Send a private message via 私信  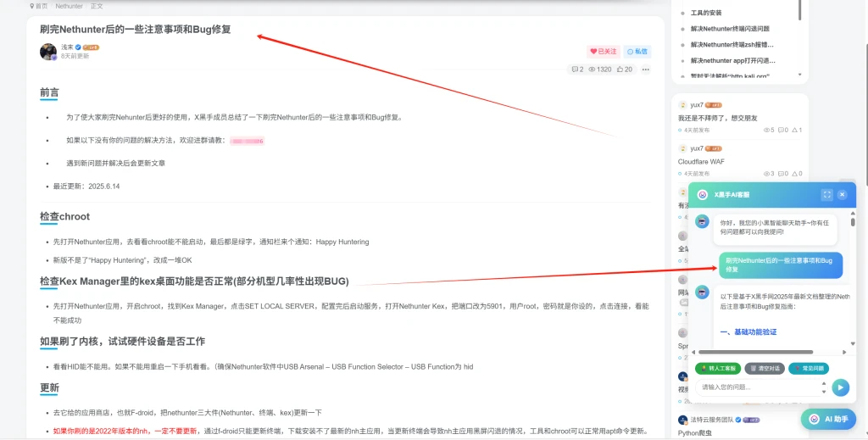pos(637,52)
